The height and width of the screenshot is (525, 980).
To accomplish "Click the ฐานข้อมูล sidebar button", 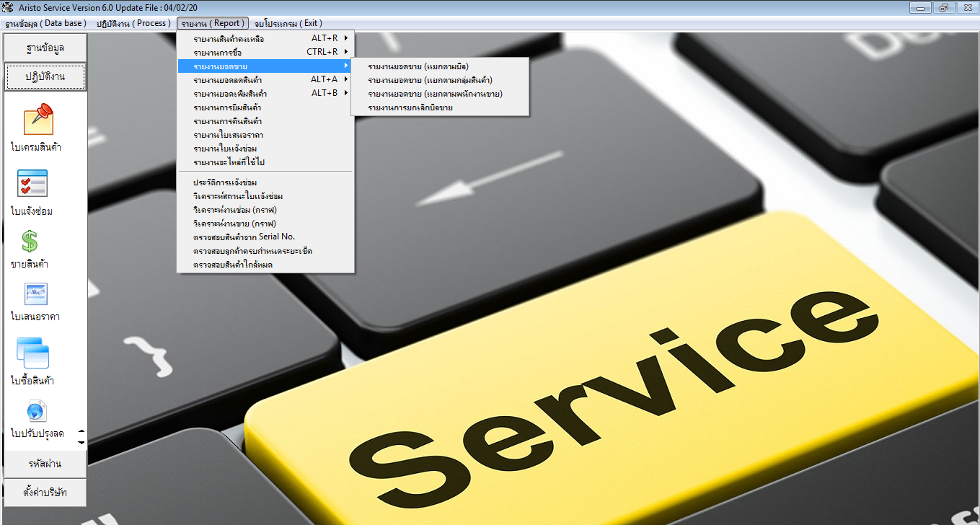I will [45, 48].
